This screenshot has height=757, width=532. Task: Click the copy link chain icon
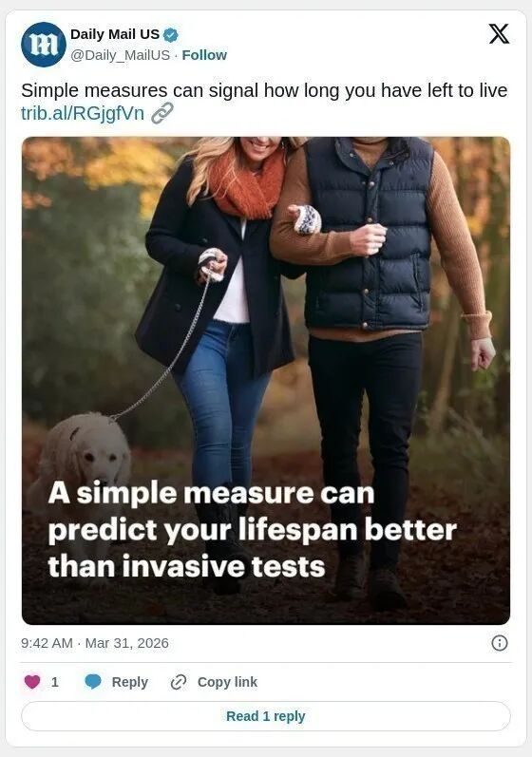tap(179, 682)
